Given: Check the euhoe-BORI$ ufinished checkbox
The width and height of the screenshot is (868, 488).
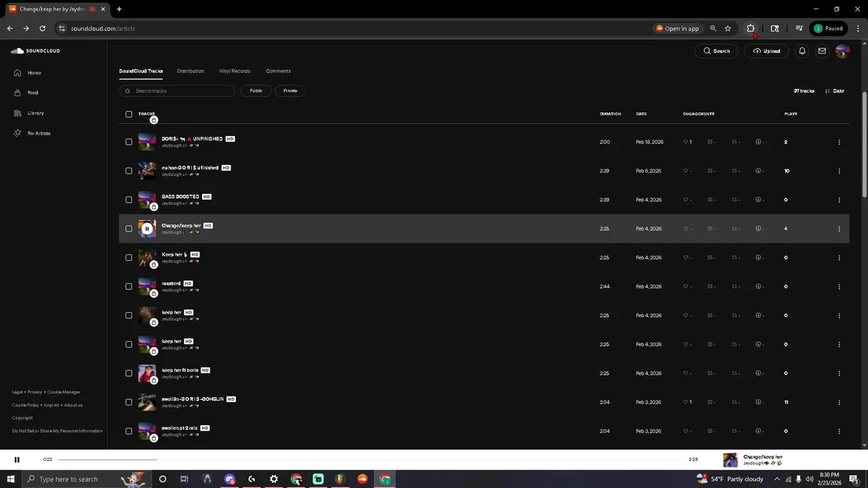Looking at the screenshot, I should pos(129,171).
